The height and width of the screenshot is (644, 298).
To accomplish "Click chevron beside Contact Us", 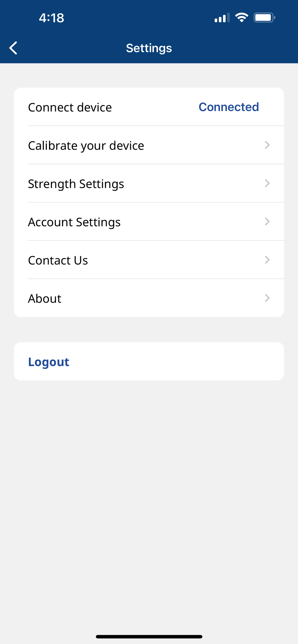I will (x=267, y=260).
